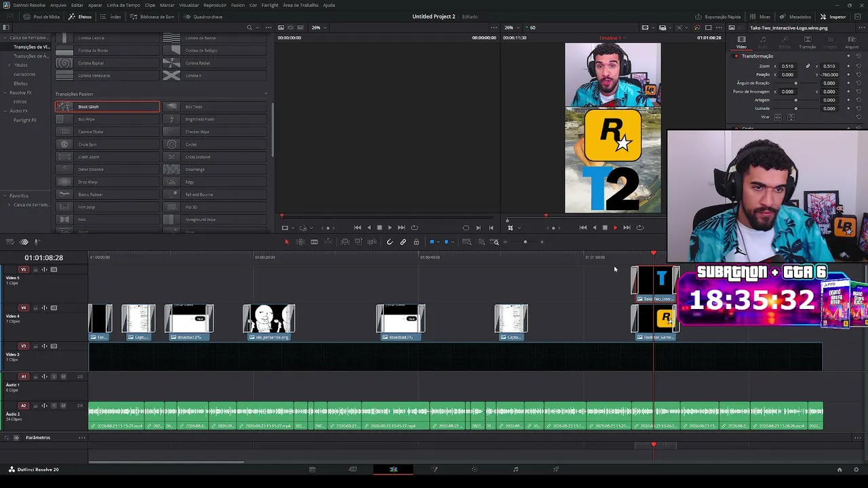The height and width of the screenshot is (488, 868).
Task: Adjust the Ângulo de Rotação slider
Action: (796, 83)
